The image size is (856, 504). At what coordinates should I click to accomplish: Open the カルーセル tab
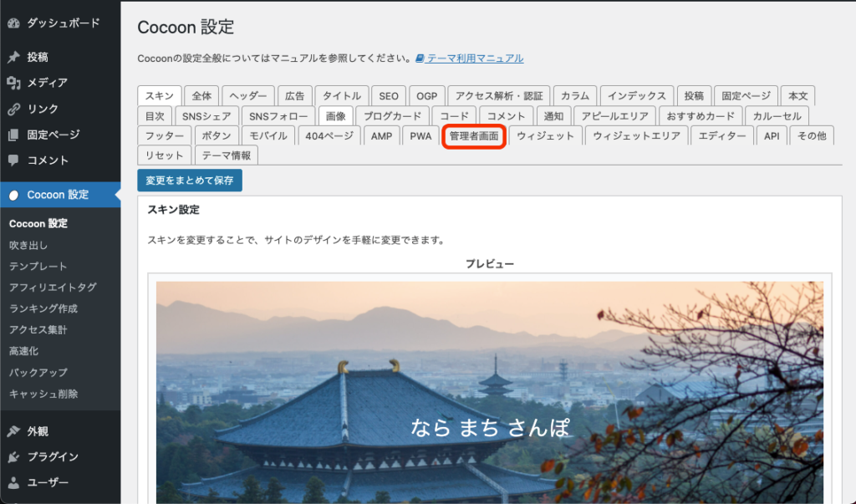[x=777, y=116]
